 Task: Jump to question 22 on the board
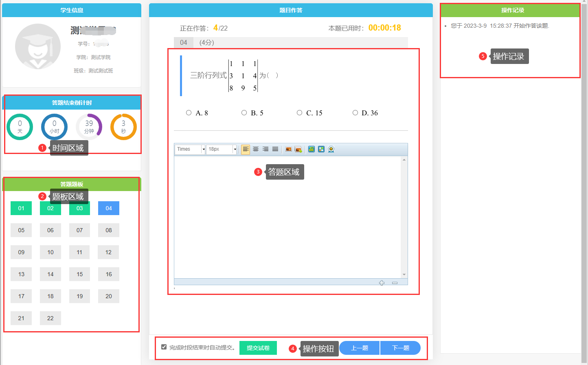click(50, 318)
